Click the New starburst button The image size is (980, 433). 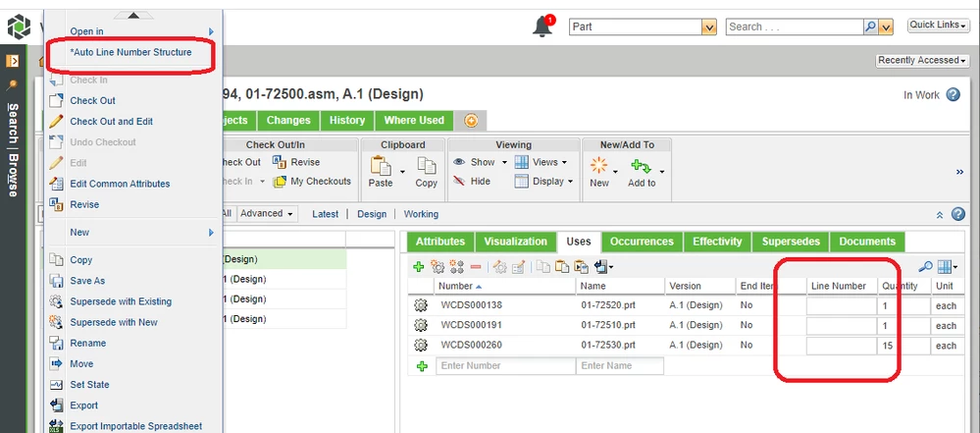pyautogui.click(x=598, y=172)
